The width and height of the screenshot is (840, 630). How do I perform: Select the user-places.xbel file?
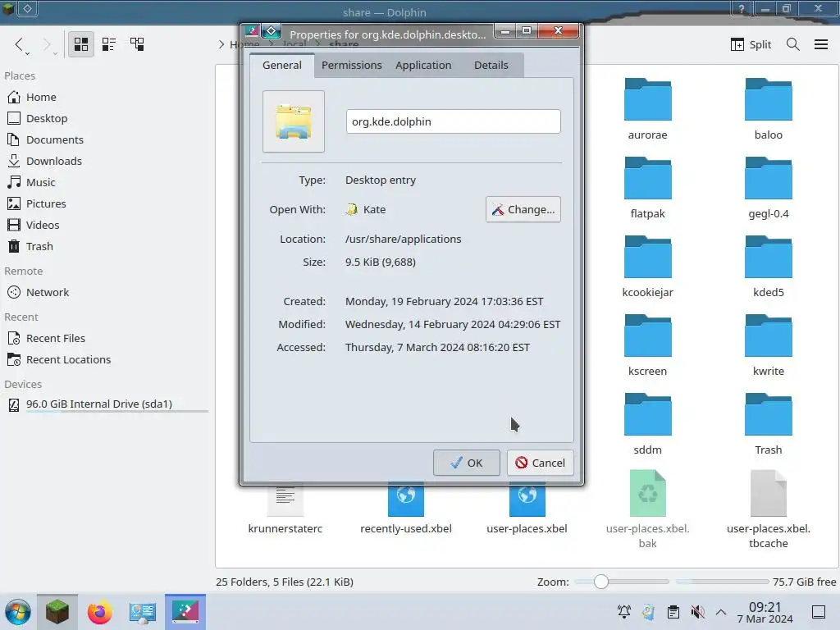coord(527,509)
